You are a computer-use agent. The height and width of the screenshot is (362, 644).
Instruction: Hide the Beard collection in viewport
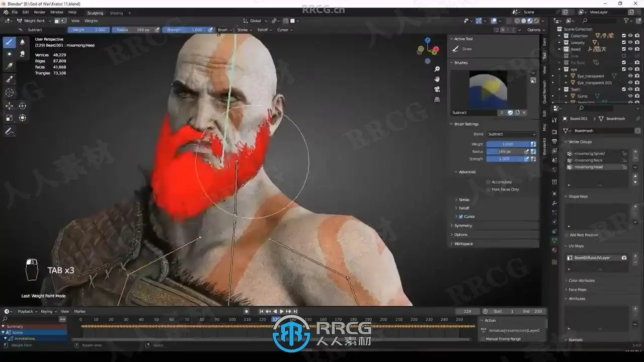630,49
